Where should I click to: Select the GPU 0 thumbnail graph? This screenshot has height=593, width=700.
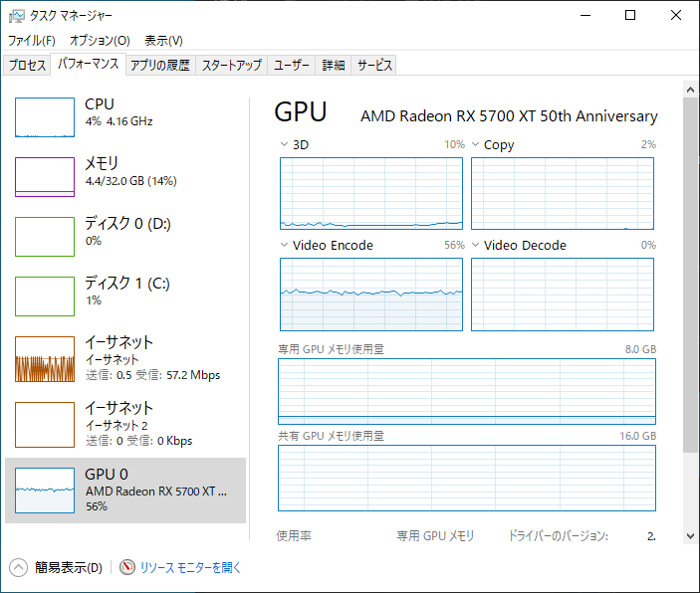pos(45,491)
